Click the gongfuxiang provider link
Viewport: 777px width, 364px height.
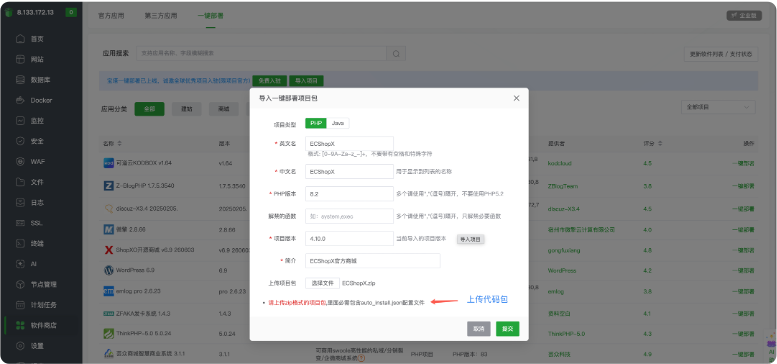(x=563, y=251)
